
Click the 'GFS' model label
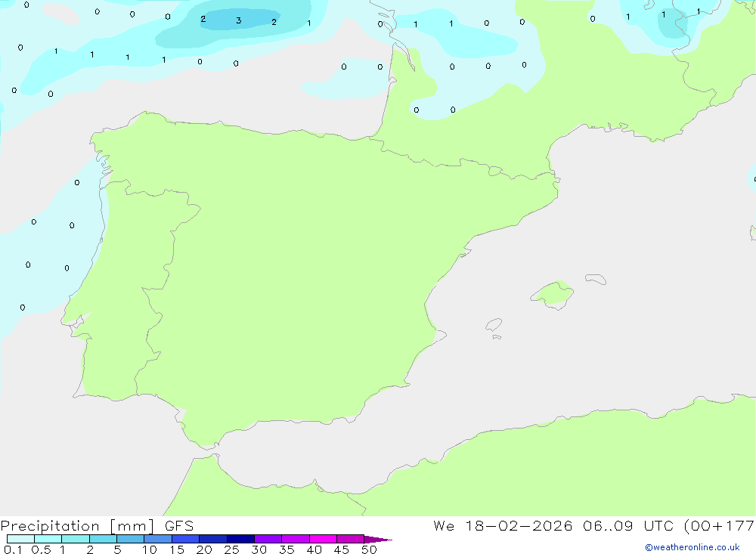(x=179, y=526)
